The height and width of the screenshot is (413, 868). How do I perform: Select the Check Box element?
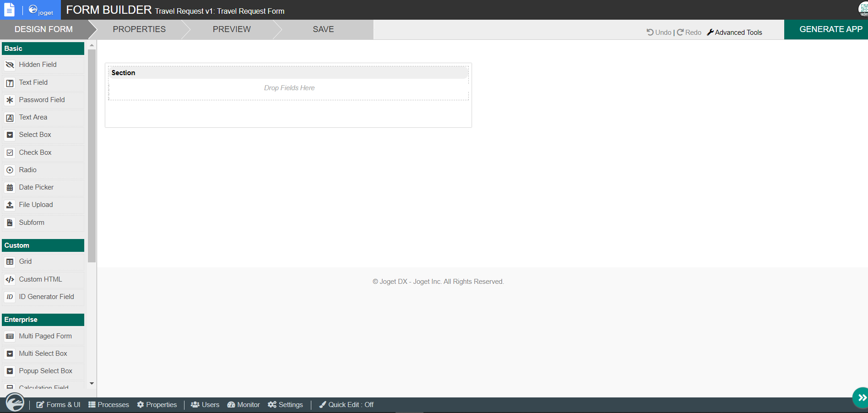click(x=35, y=152)
